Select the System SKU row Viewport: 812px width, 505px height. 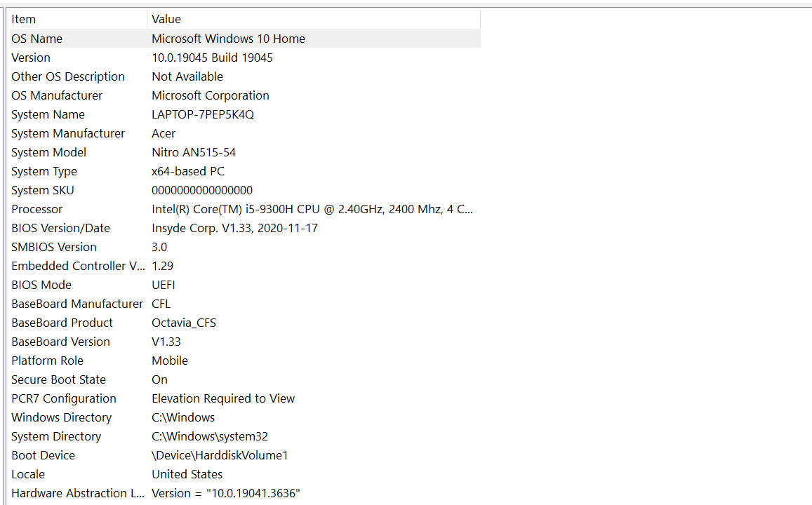[x=245, y=190]
